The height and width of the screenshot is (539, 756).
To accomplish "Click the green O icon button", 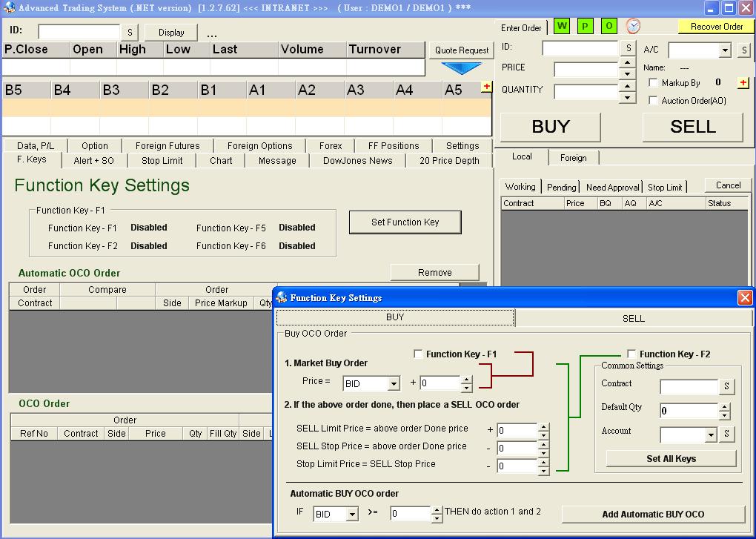I will [x=609, y=27].
